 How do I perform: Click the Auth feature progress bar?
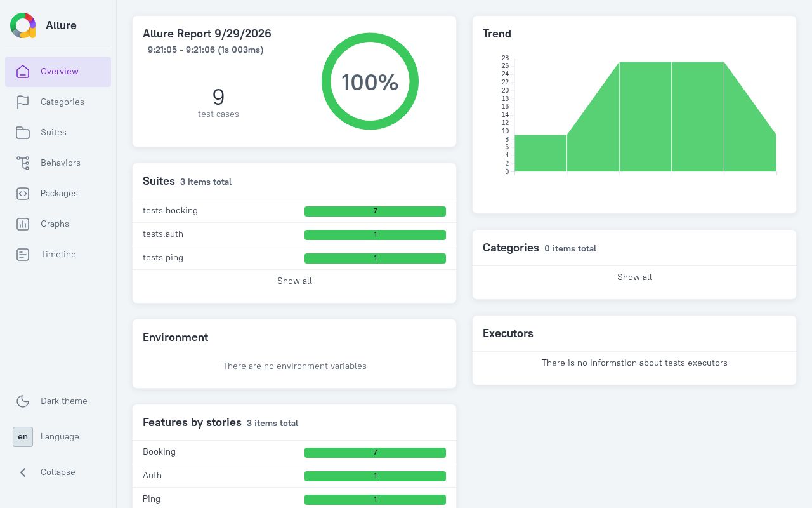coord(375,476)
